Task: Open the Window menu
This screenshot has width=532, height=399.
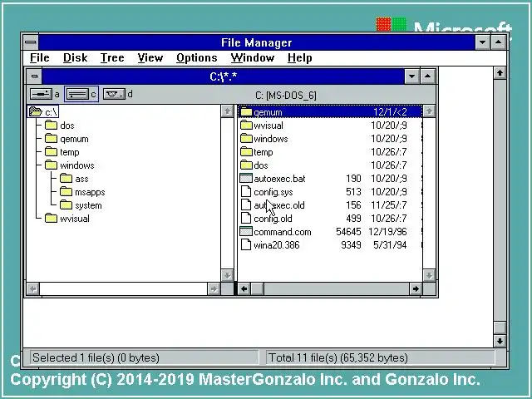Action: point(253,57)
